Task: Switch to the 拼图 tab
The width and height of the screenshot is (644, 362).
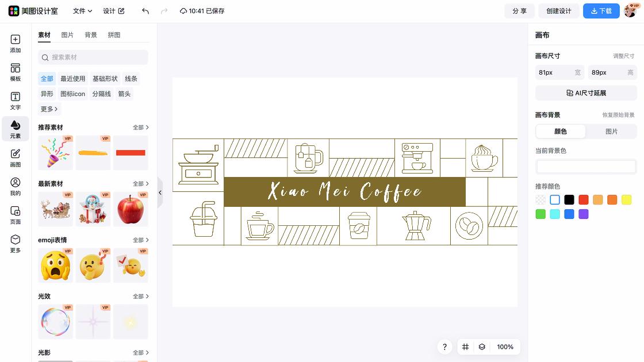Action: [x=114, y=35]
